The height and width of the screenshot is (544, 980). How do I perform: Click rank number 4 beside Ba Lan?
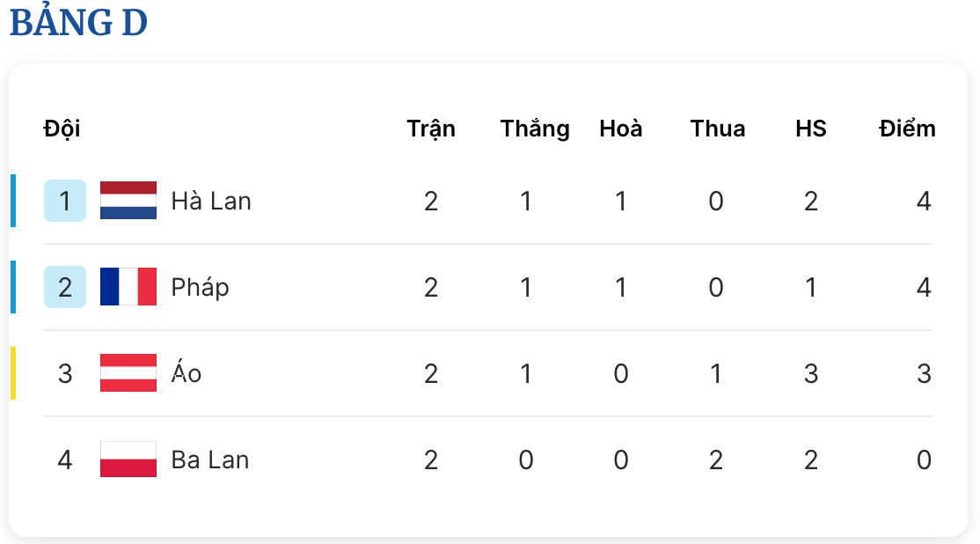click(65, 459)
